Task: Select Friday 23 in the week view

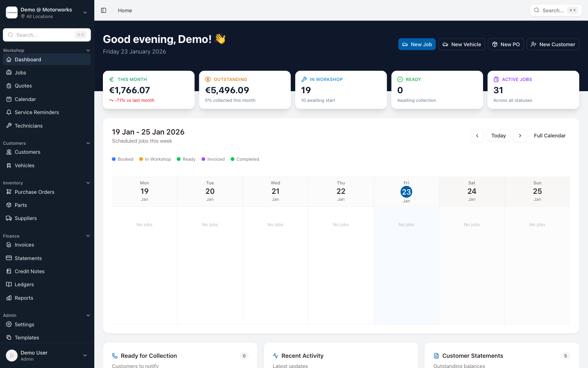Action: 406,191
